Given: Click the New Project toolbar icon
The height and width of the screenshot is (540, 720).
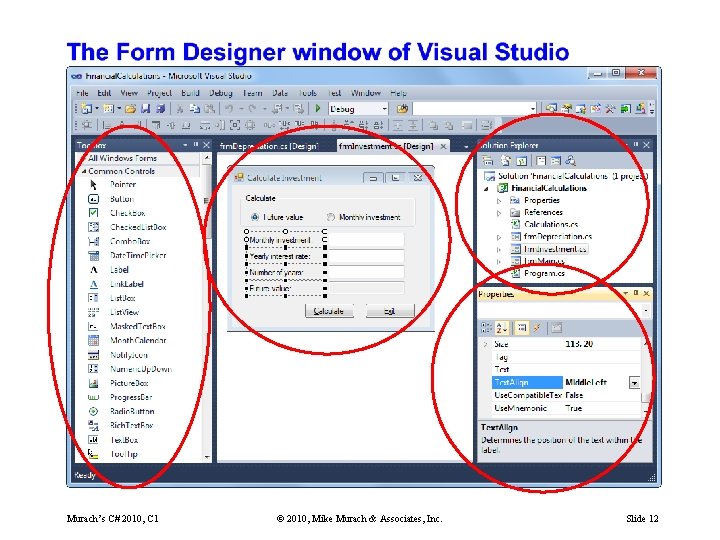Looking at the screenshot, I should (86, 109).
